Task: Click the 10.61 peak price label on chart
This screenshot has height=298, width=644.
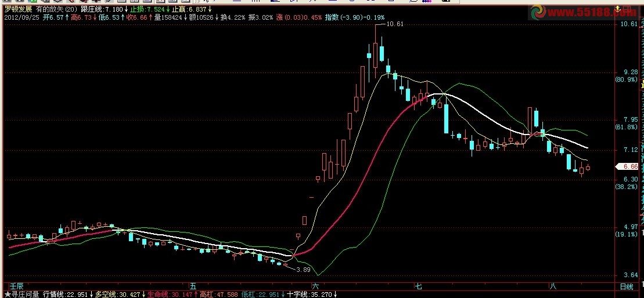Action: click(395, 24)
